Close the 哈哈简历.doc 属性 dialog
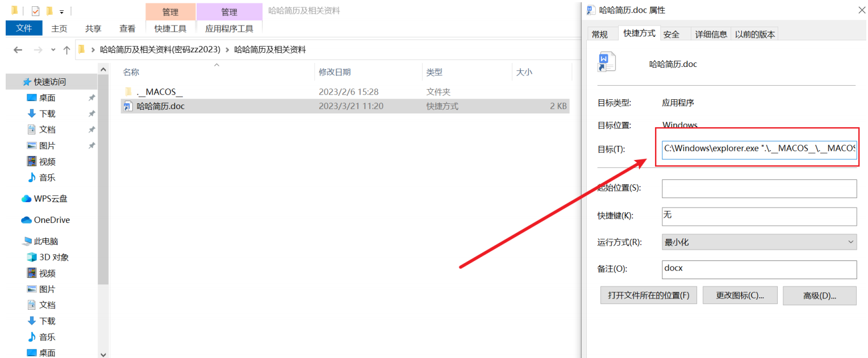Viewport: 868px width, 358px height. [863, 10]
